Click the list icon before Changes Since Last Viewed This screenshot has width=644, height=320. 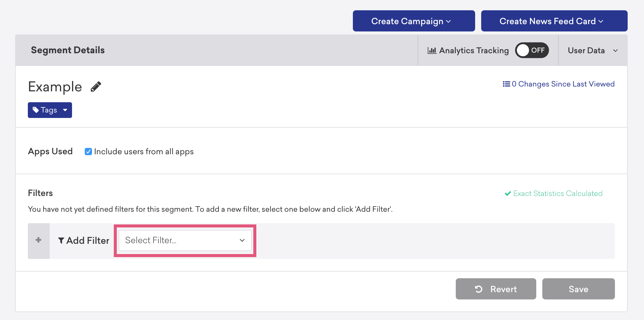click(506, 84)
